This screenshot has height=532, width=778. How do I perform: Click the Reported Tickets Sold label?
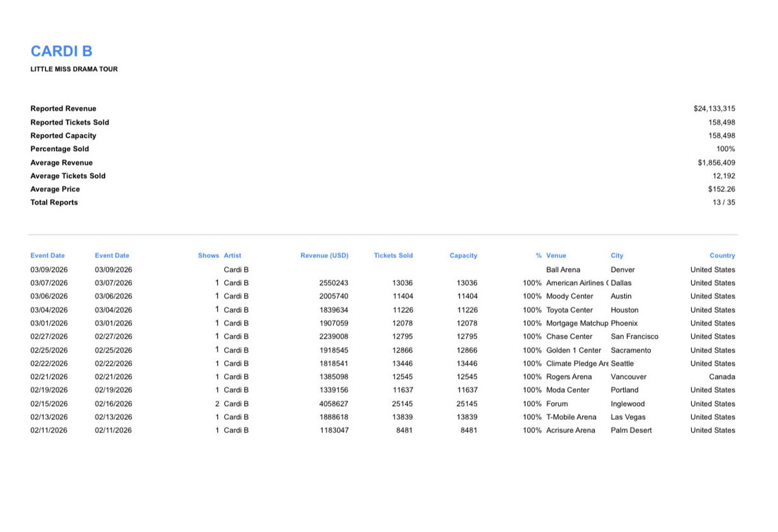pos(69,122)
